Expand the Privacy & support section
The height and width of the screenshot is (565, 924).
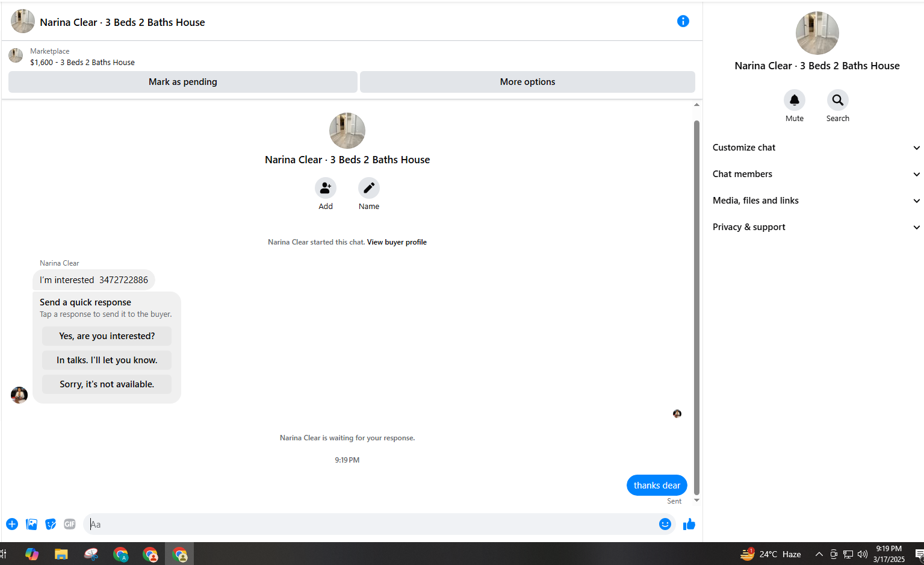pos(816,227)
